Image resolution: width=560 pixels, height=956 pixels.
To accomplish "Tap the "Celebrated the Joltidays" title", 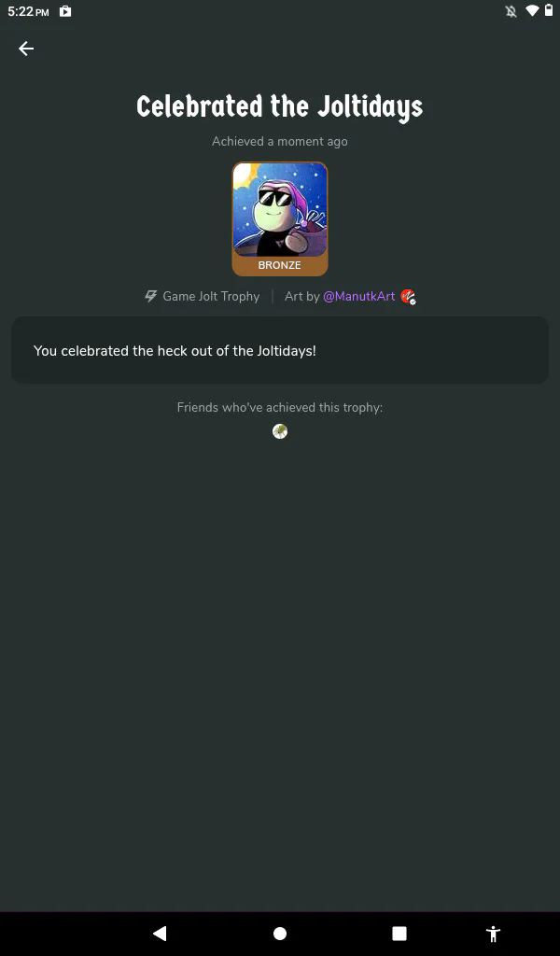I will coord(280,106).
